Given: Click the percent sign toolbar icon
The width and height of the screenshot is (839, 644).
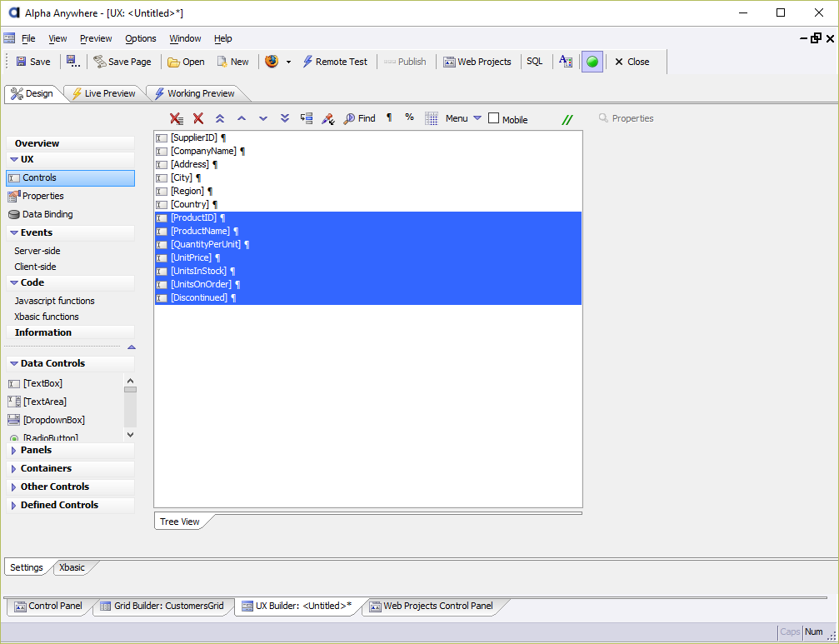Looking at the screenshot, I should tap(409, 117).
